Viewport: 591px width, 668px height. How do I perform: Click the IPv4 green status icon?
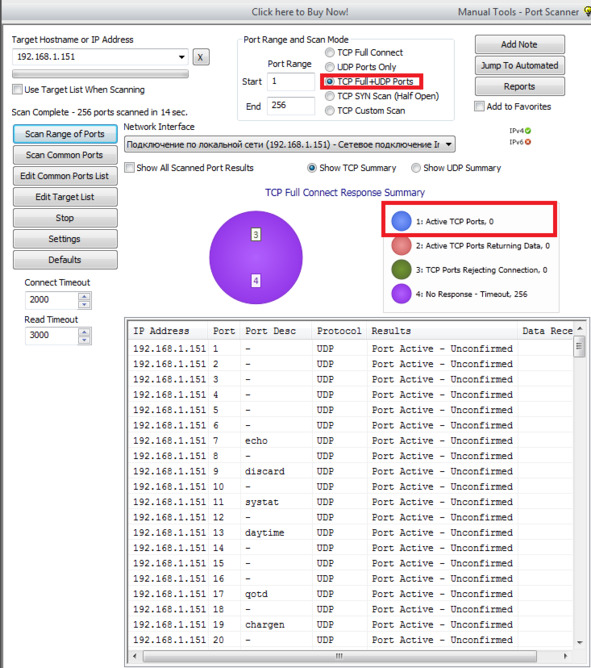point(528,131)
